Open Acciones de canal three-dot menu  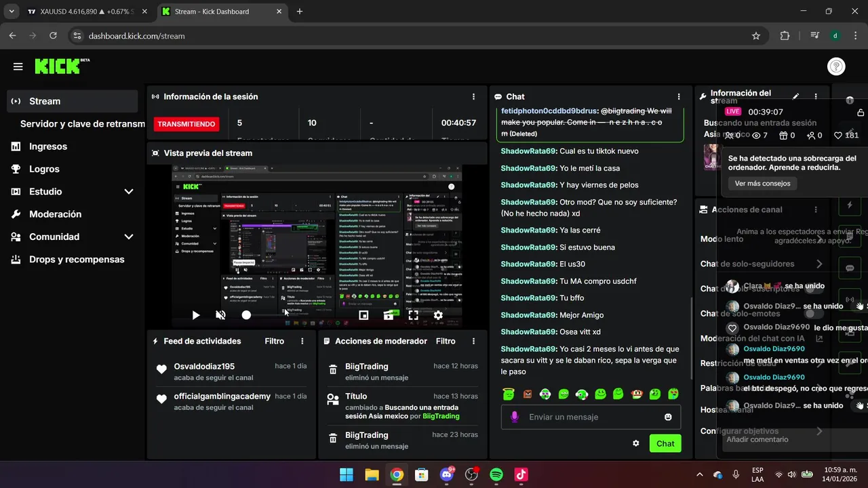tap(816, 210)
